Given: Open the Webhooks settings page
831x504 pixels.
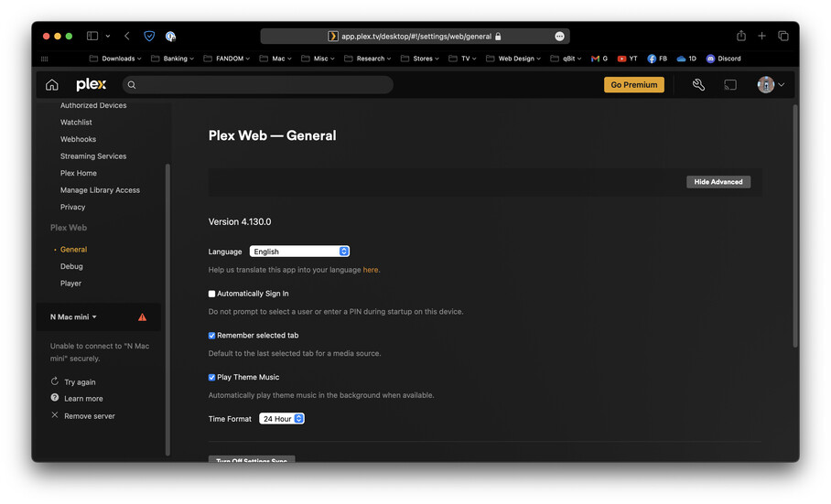Looking at the screenshot, I should point(78,139).
